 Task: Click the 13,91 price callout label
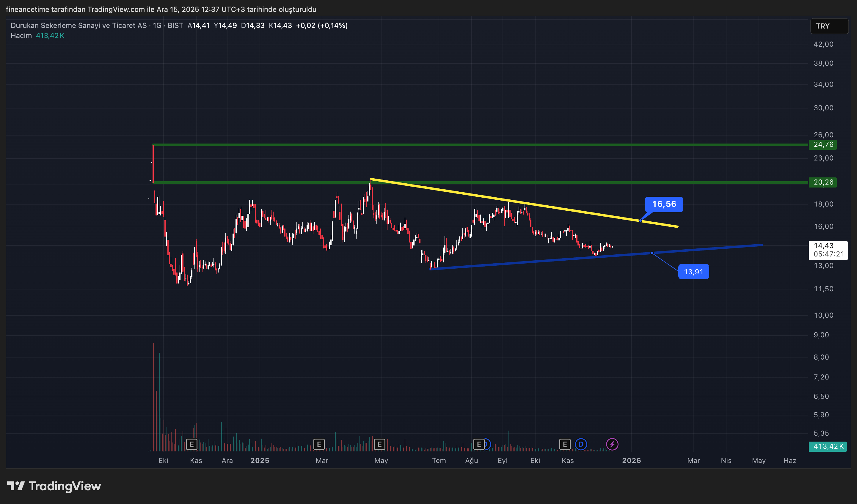pos(693,272)
